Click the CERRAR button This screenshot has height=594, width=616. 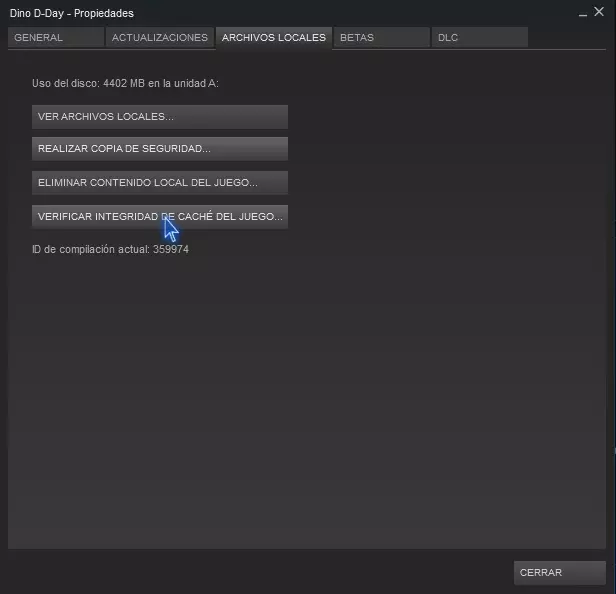tap(559, 572)
